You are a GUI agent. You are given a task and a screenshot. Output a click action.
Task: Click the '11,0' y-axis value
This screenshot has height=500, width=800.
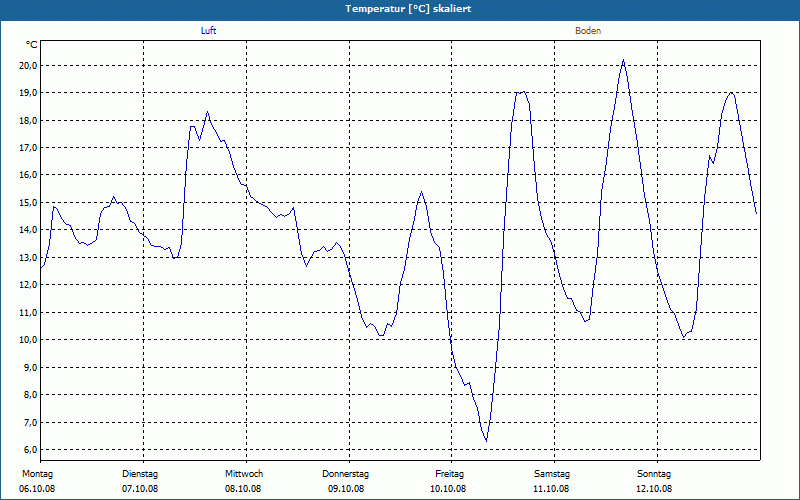28,312
